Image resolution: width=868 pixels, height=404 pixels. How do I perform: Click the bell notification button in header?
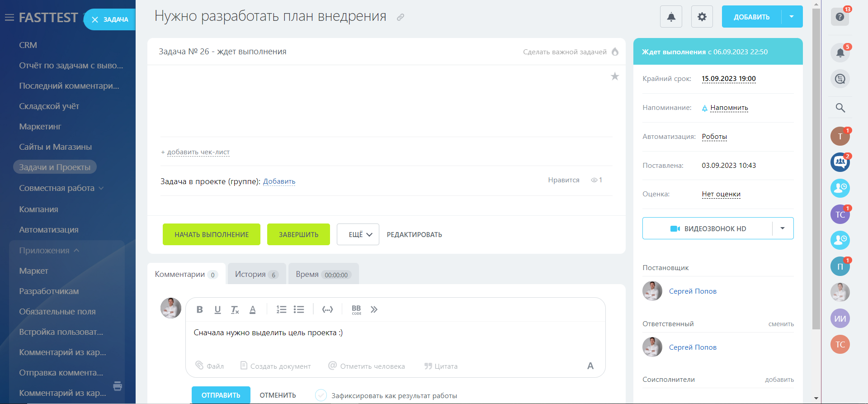coord(671,17)
